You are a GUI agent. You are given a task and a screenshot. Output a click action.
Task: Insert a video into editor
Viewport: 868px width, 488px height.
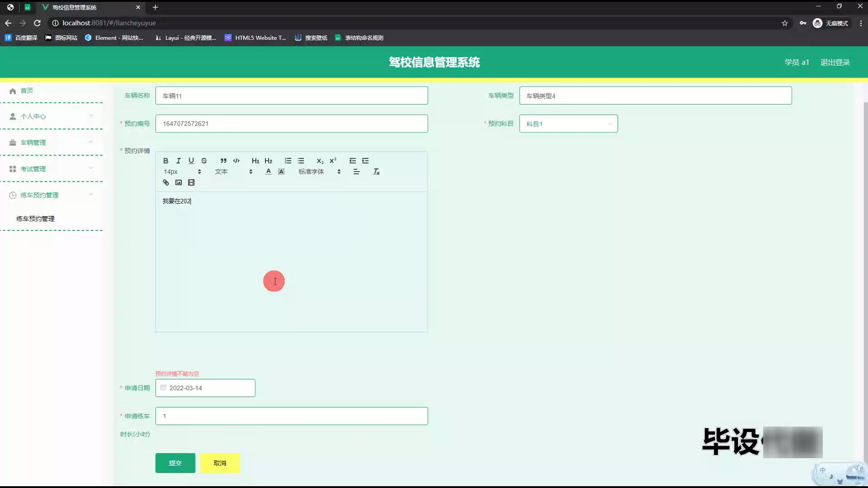pyautogui.click(x=191, y=183)
